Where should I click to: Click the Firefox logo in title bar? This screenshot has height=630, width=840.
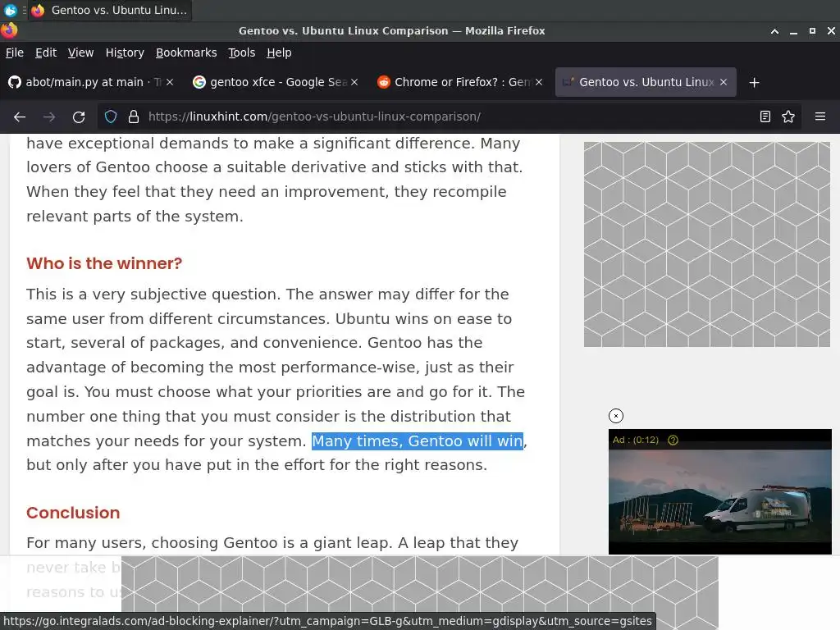[9, 30]
